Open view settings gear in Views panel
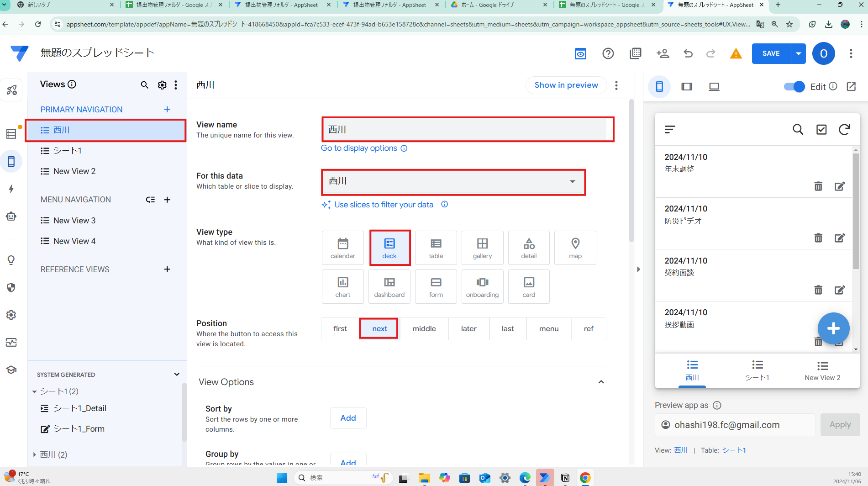Image resolution: width=868 pixels, height=486 pixels. pyautogui.click(x=162, y=85)
